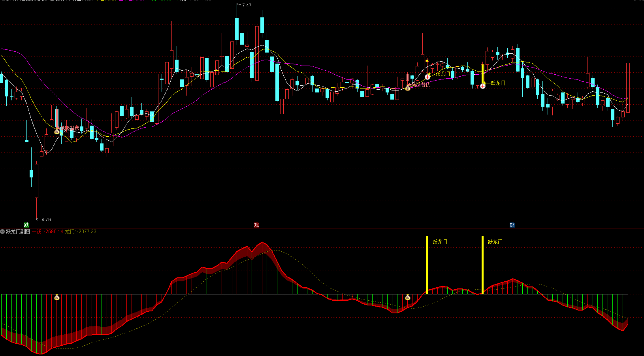Click the 7.47 high price label
Screen dimensions: 644x356
pyautogui.click(x=247, y=6)
